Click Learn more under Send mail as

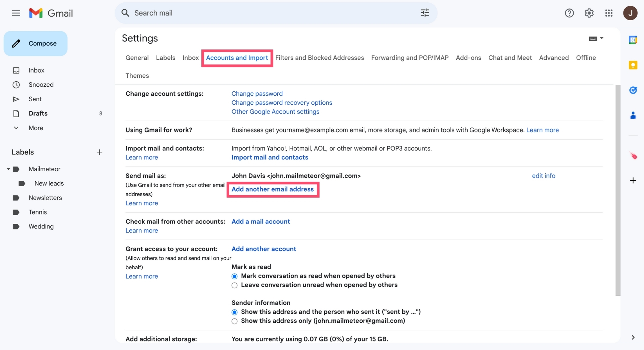pos(141,203)
